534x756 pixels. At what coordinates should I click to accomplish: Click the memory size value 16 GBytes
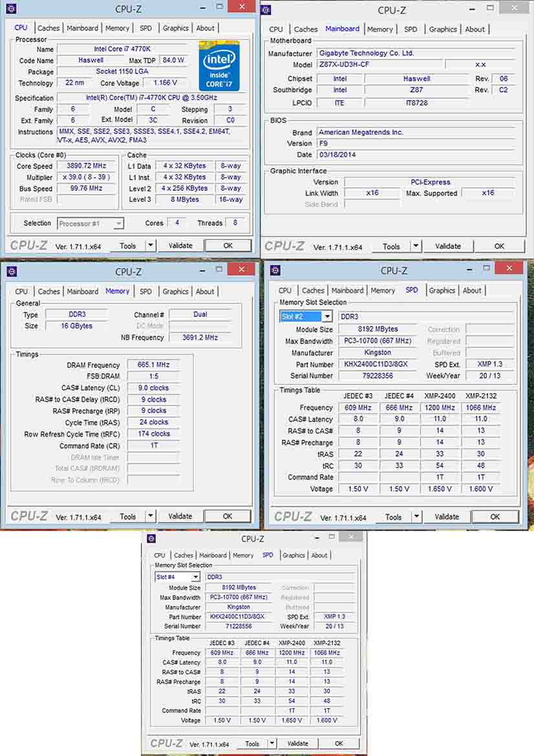(x=77, y=326)
